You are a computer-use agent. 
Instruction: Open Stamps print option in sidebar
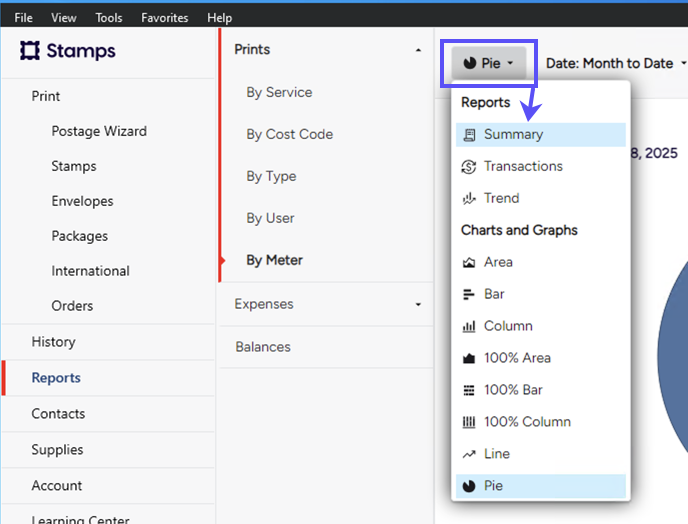click(x=74, y=166)
